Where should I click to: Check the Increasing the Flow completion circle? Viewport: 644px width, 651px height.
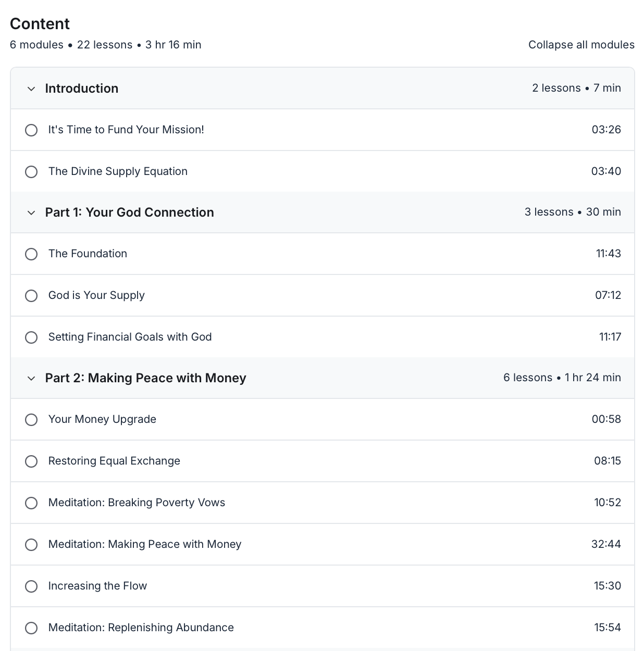(31, 586)
